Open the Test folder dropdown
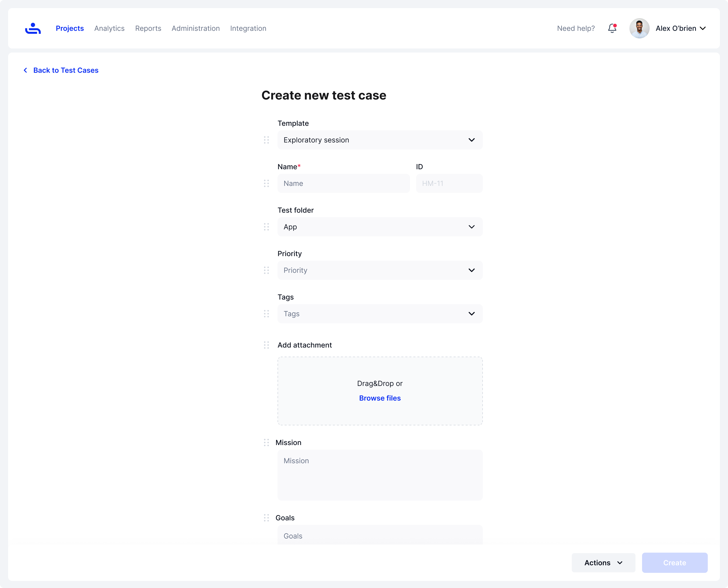The image size is (728, 588). (x=380, y=227)
